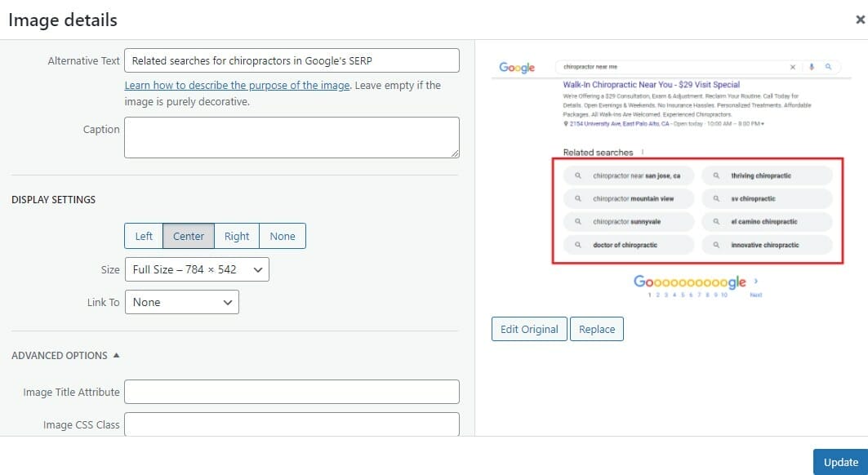Focus the Image Title Attribute field
868x475 pixels.
coord(292,392)
